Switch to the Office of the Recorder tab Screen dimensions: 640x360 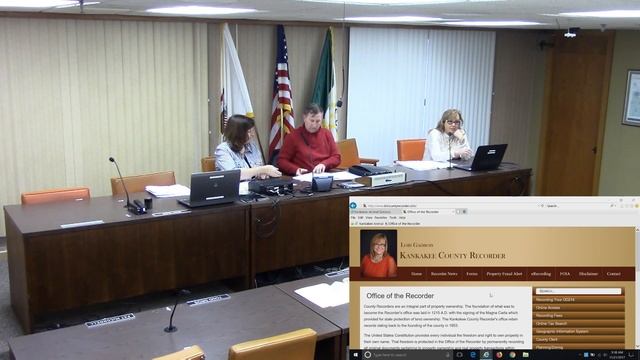(x=428, y=212)
